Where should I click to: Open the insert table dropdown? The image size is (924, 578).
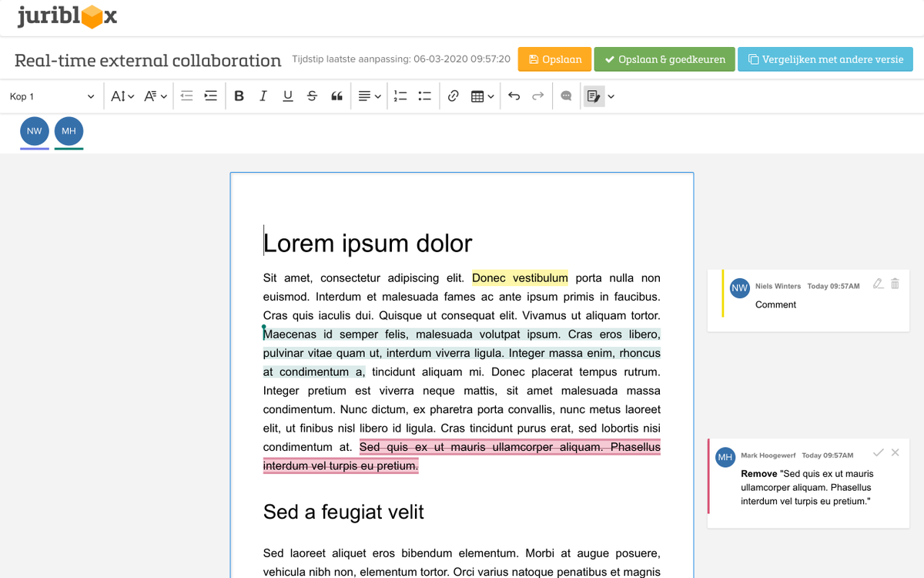(x=482, y=96)
